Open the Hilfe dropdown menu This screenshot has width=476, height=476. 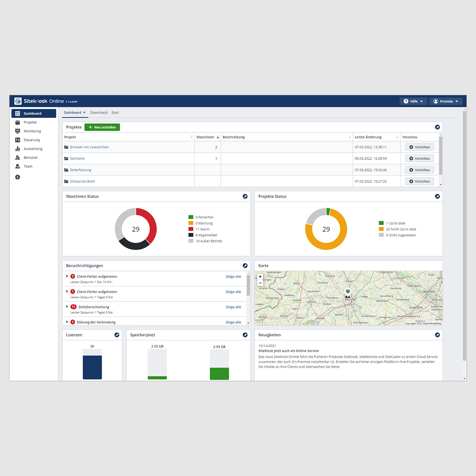coord(413,101)
